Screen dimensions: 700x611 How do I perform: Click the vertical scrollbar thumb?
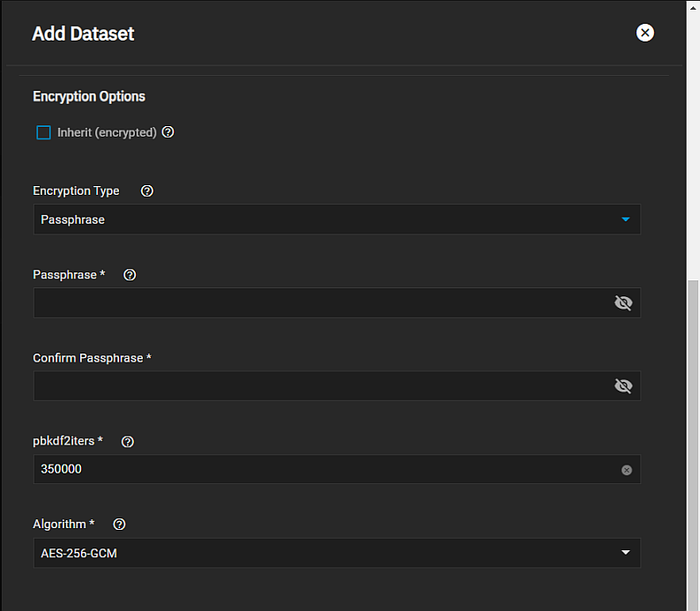[x=693, y=441]
